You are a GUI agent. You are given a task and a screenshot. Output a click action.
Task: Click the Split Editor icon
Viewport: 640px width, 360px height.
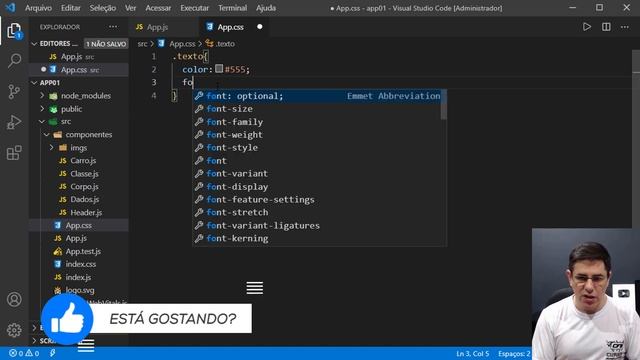(x=606, y=27)
